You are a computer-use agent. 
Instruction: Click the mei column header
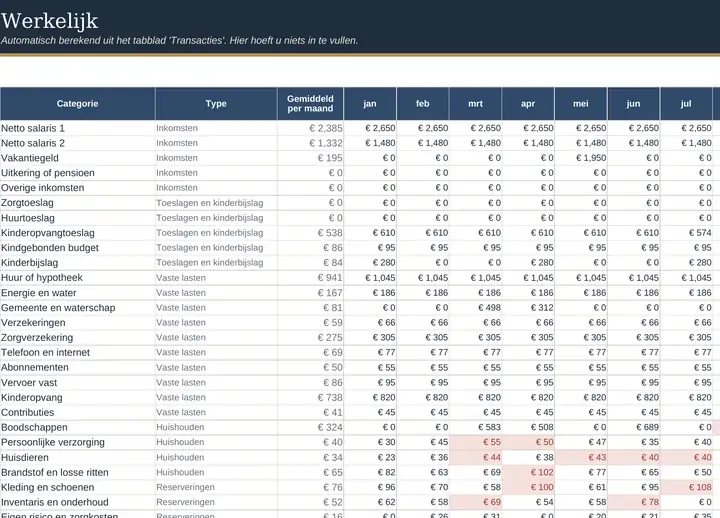tap(581, 104)
